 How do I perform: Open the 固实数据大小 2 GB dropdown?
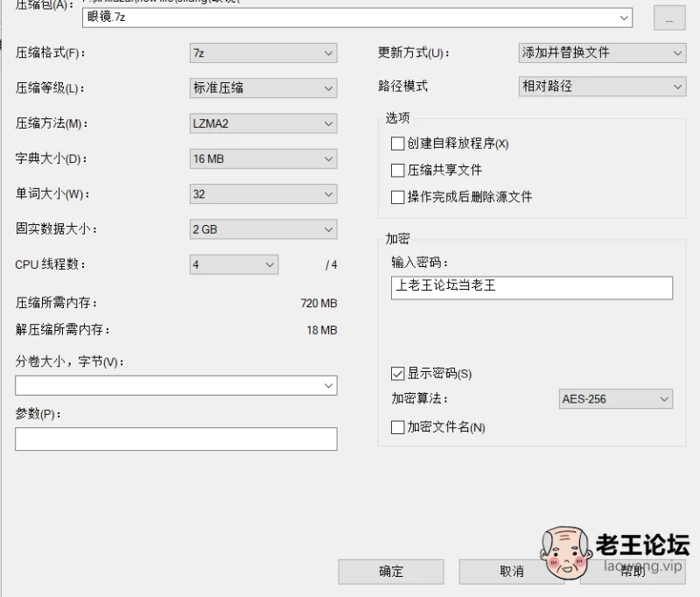(x=263, y=229)
